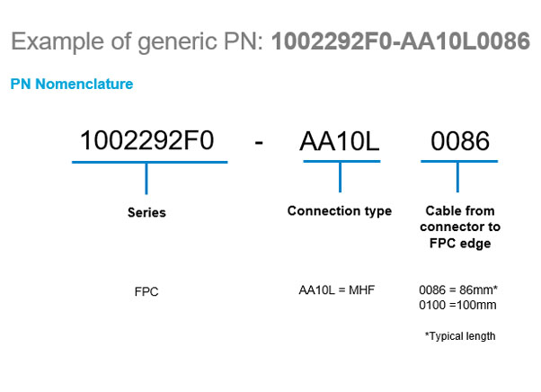This screenshot has height=392, width=541.
Task: Select the 'Series' label
Action: [146, 212]
